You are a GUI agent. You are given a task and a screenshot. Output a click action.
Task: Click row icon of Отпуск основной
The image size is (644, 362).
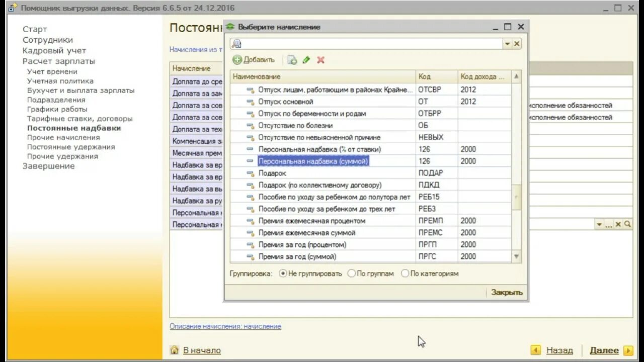coord(250,102)
